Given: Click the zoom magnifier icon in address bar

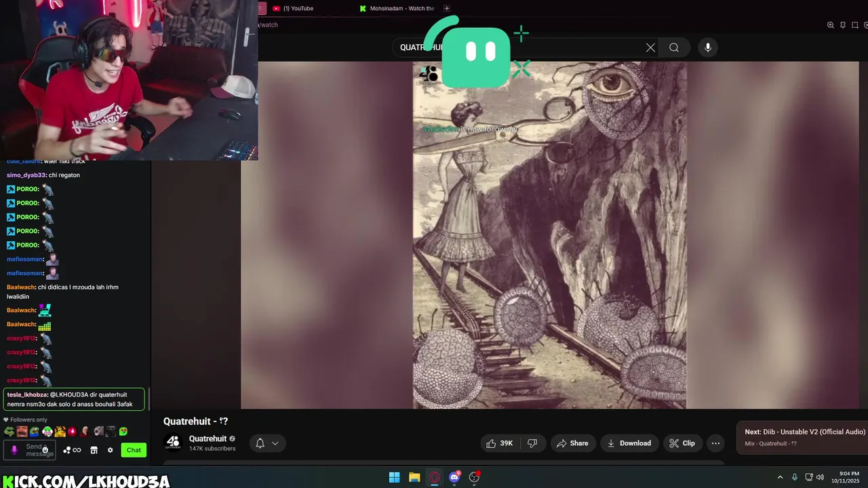Looking at the screenshot, I should [830, 25].
